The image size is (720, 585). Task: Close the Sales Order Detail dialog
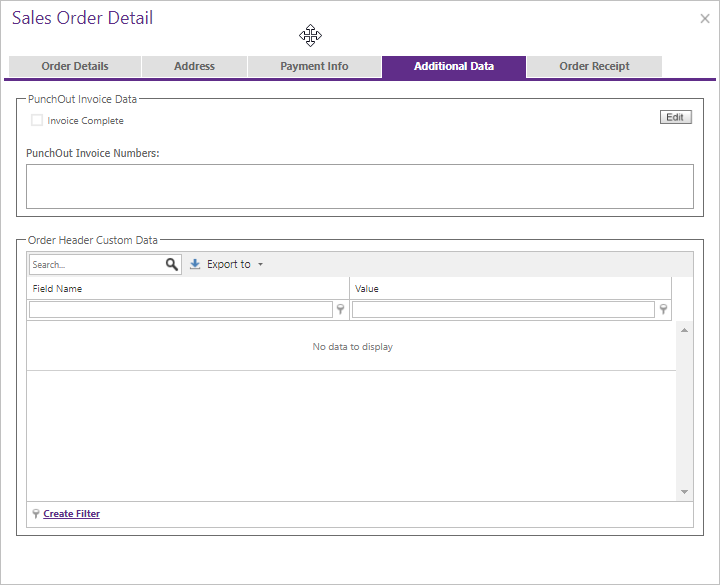click(705, 18)
